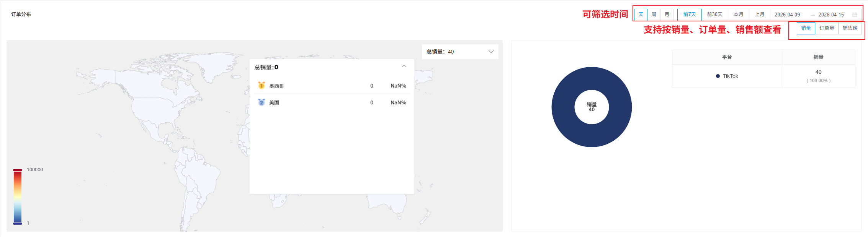Collapse the 总销量:0 ranking panel
This screenshot has width=868, height=237.
coord(404,67)
